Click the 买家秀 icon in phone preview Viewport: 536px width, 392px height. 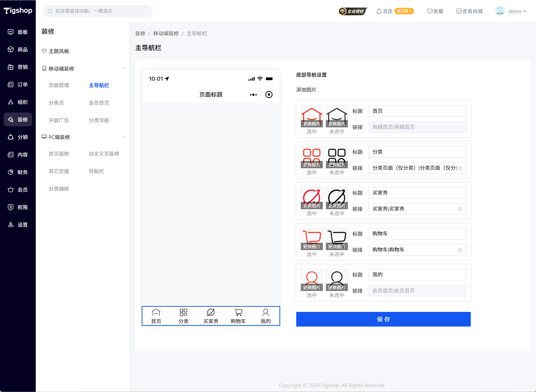[x=211, y=313]
